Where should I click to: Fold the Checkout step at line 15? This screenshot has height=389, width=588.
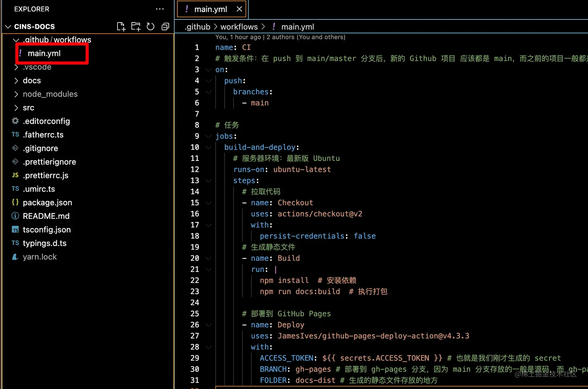tap(208, 203)
